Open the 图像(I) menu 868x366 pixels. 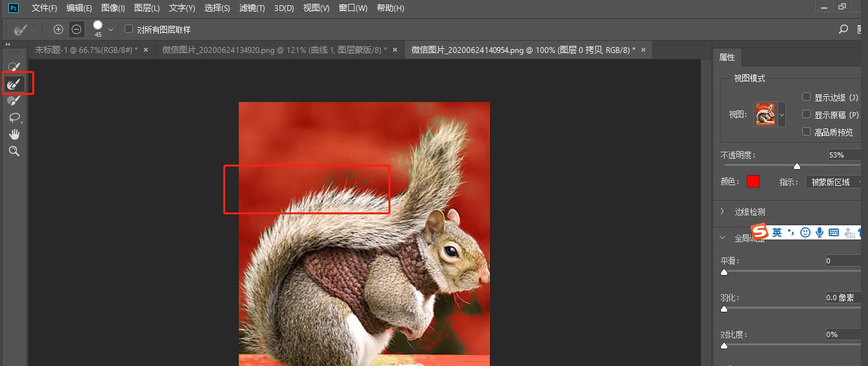(x=113, y=8)
